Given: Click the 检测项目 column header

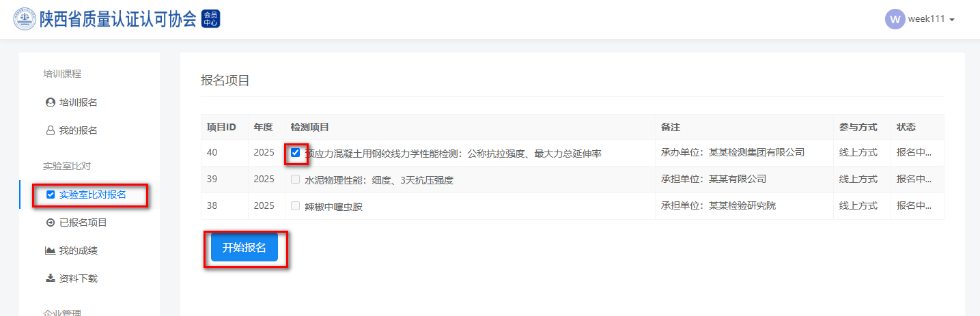Looking at the screenshot, I should click(310, 127).
